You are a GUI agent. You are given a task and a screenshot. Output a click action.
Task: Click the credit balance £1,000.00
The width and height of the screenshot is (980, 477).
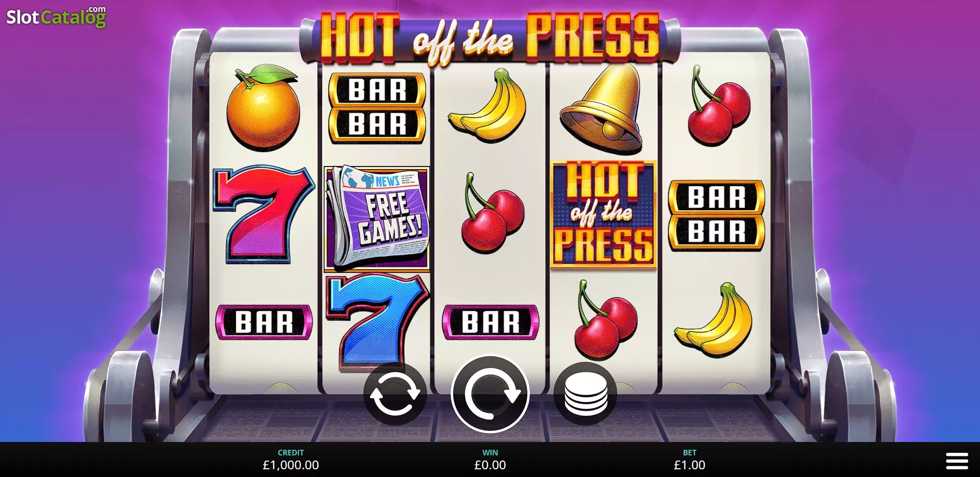[290, 465]
